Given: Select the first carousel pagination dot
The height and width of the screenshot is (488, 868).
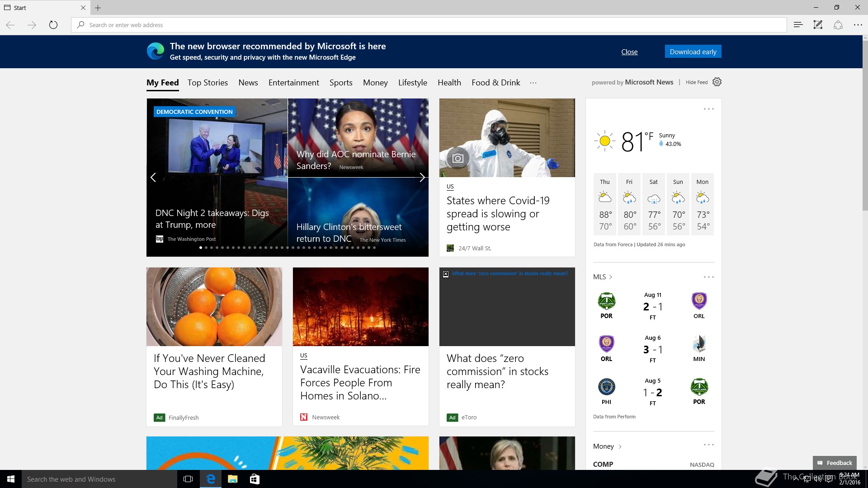Looking at the screenshot, I should tap(201, 248).
